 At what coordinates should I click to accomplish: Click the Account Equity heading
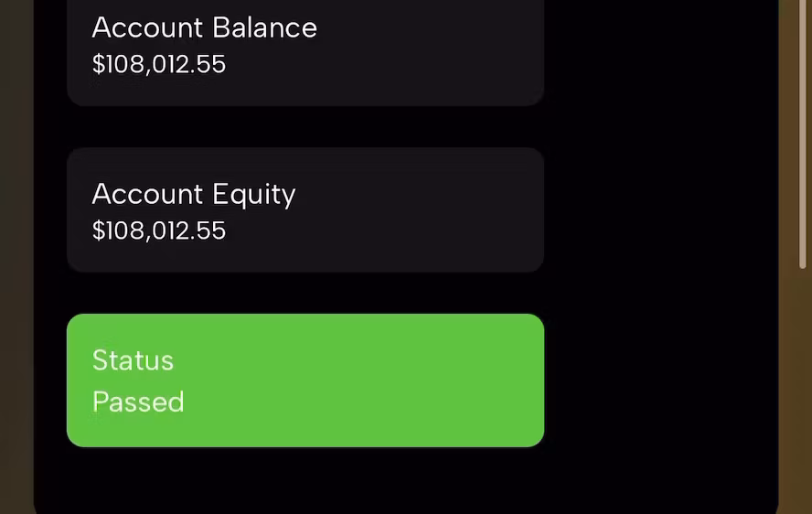click(193, 194)
